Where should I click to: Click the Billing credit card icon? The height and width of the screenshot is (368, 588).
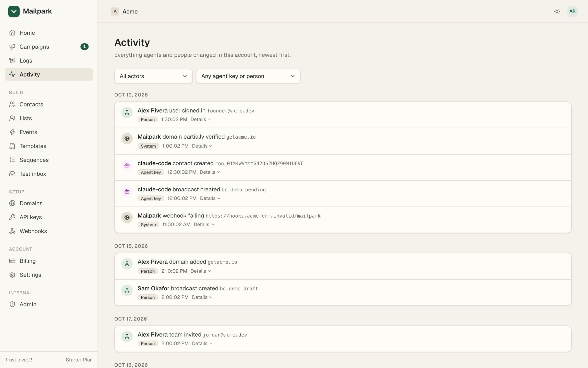pos(12,261)
